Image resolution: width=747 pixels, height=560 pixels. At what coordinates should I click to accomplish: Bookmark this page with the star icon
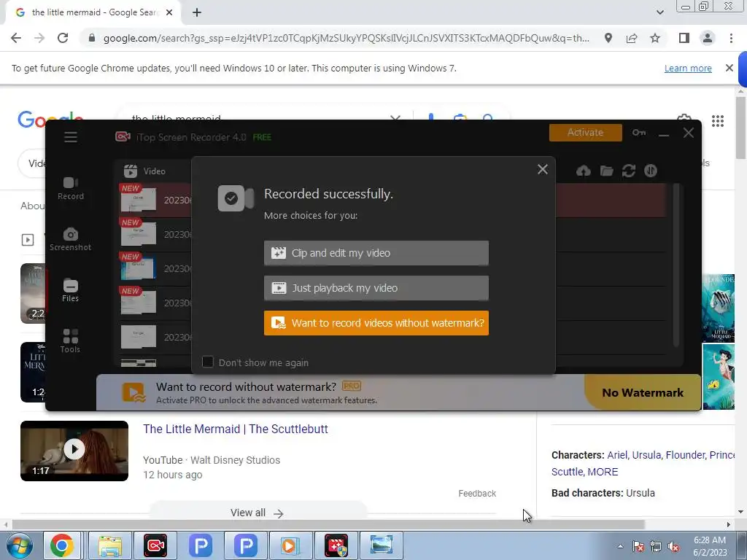(655, 38)
